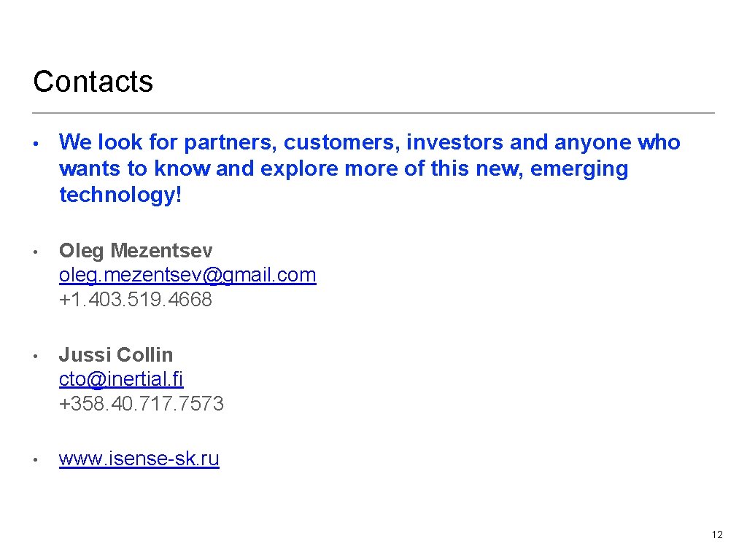
Task: Click the word "technology!"
Action: [x=120, y=195]
